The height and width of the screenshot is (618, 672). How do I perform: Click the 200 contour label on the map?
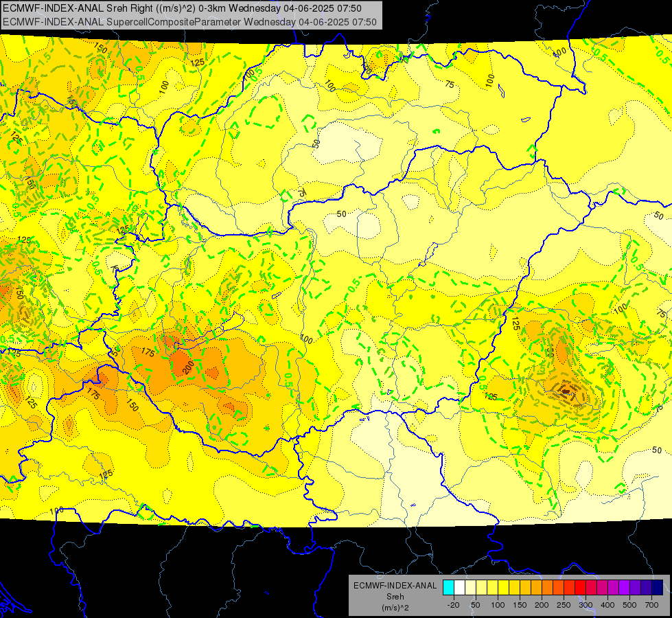coord(187,367)
